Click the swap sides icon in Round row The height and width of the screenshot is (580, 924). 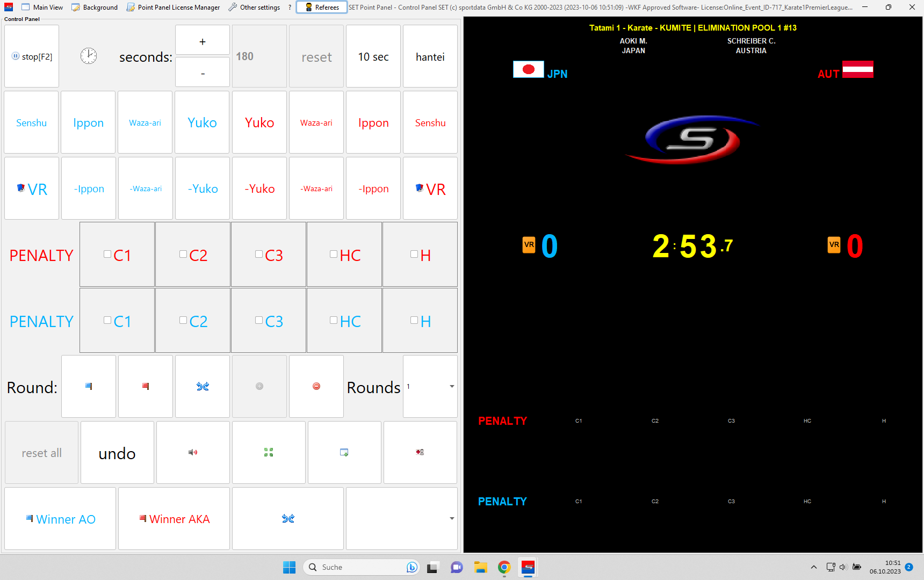203,386
